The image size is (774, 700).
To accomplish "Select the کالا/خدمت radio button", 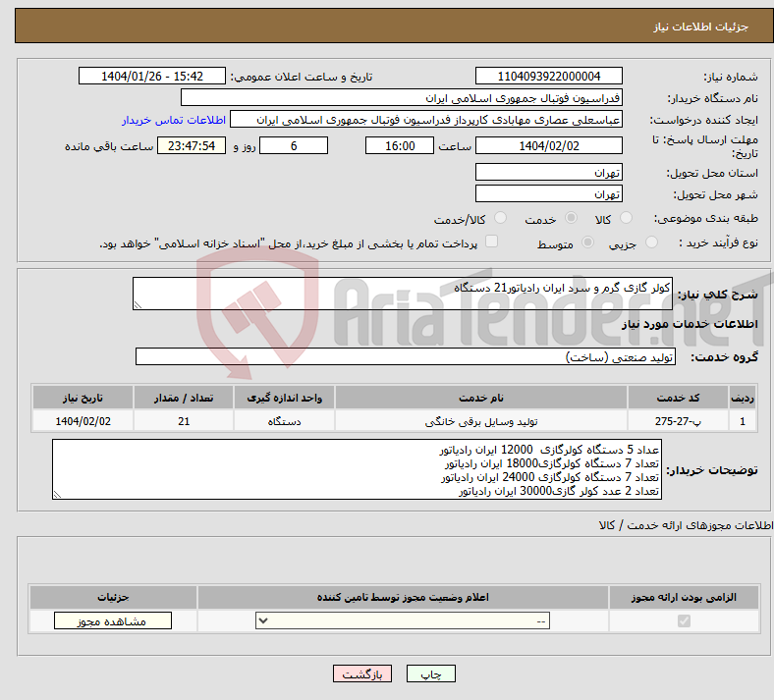I will pyautogui.click(x=501, y=218).
